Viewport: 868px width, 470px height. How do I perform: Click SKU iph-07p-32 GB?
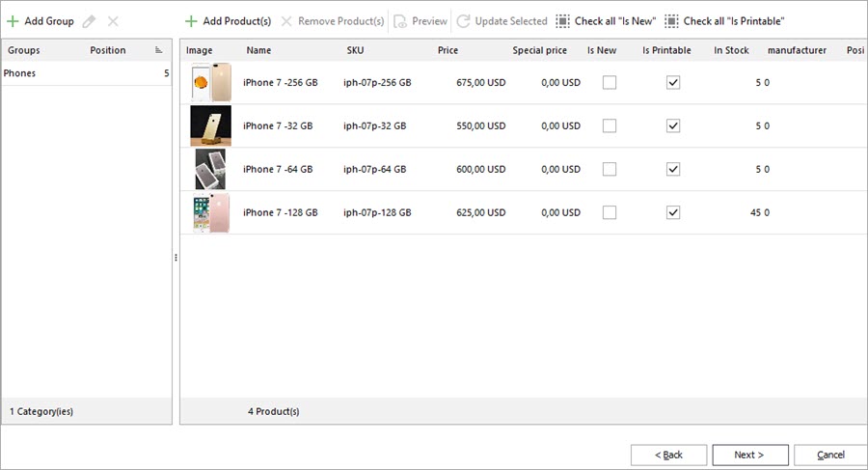pyautogui.click(x=375, y=125)
